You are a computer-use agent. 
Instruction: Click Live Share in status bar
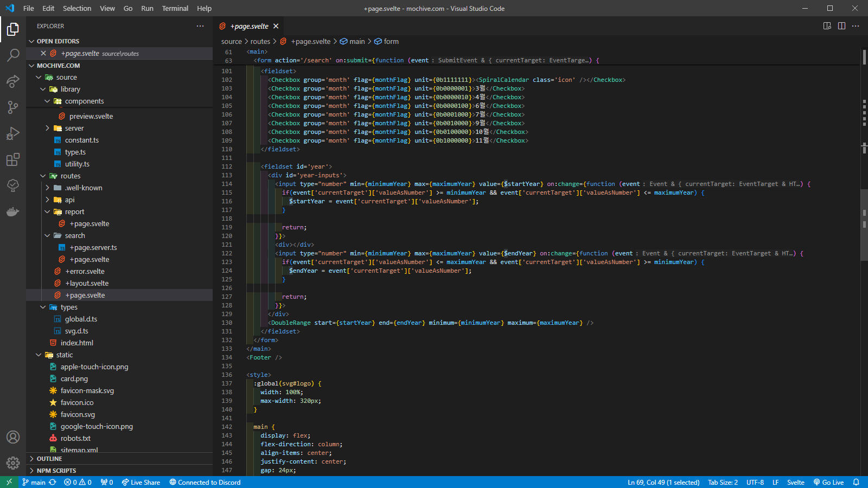point(141,482)
